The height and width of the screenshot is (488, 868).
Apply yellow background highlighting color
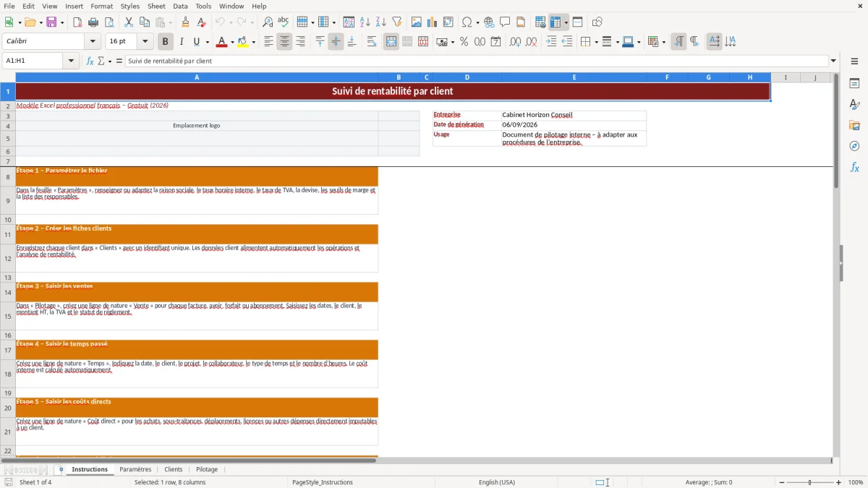pyautogui.click(x=243, y=42)
